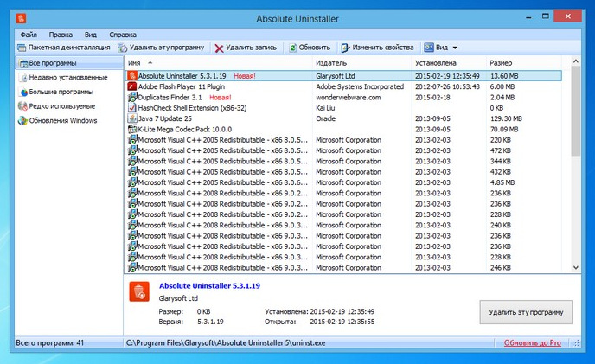This screenshot has height=364, width=595.
Task: Open the Вид menu in menu bar
Action: point(90,35)
